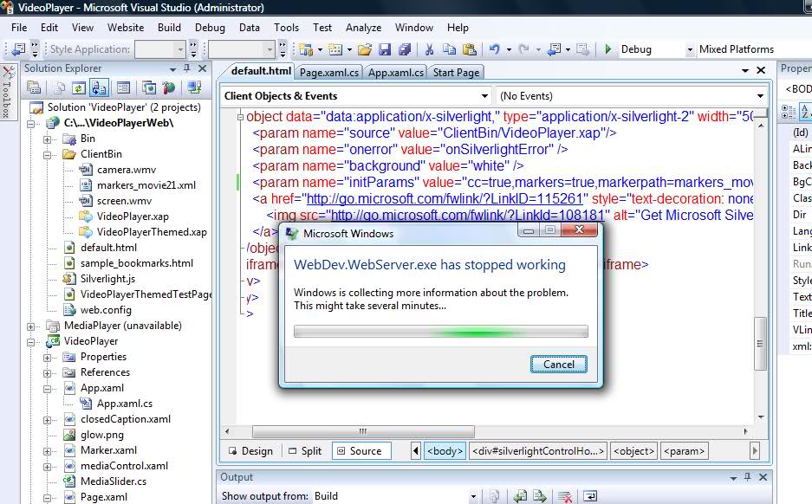Screen dimensions: 812x504
Task: Expand the closedCaption.xaml node
Action: coord(47,420)
